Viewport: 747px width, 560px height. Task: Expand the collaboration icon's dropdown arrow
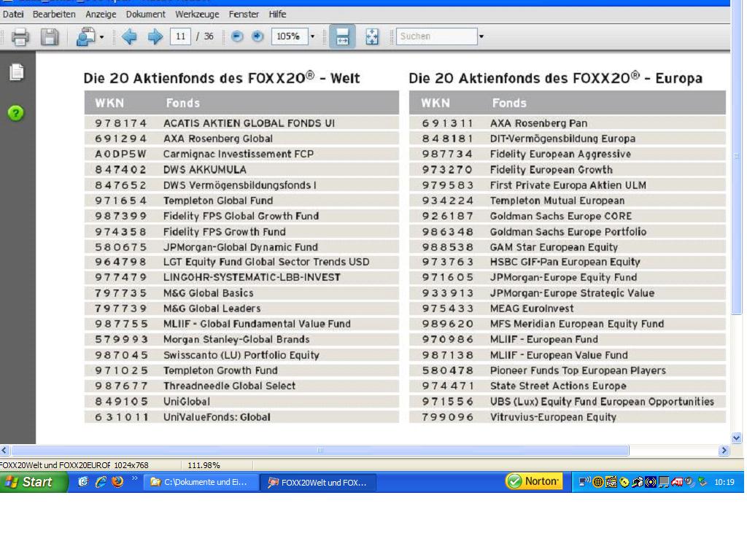click(x=101, y=36)
